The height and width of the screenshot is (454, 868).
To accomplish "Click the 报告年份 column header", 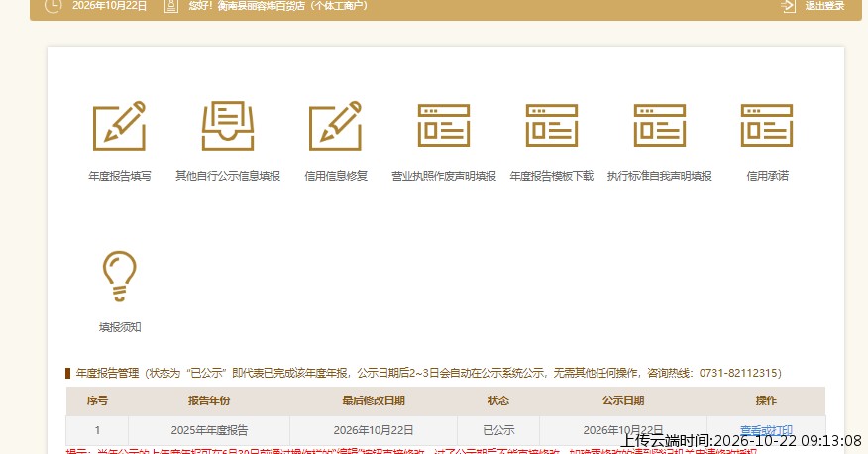I will tap(209, 400).
